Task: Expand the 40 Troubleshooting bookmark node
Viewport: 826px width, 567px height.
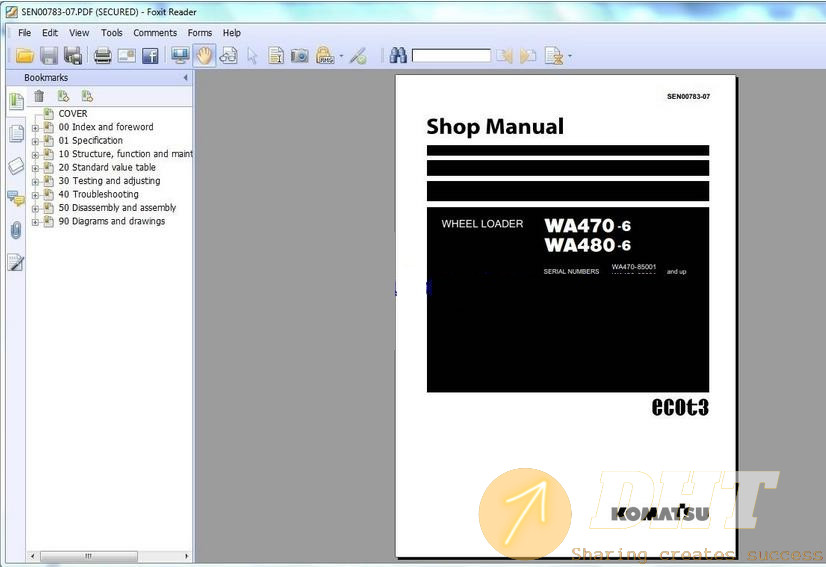Action: point(35,195)
